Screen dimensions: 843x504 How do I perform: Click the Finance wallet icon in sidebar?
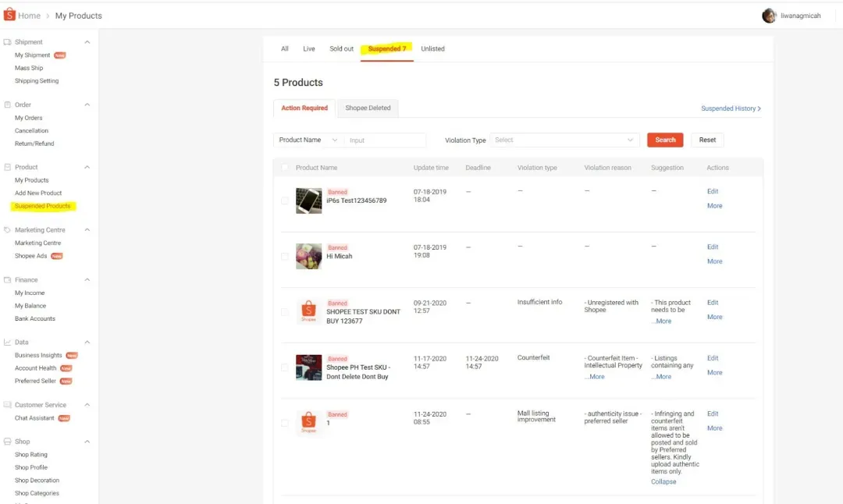tap(8, 280)
